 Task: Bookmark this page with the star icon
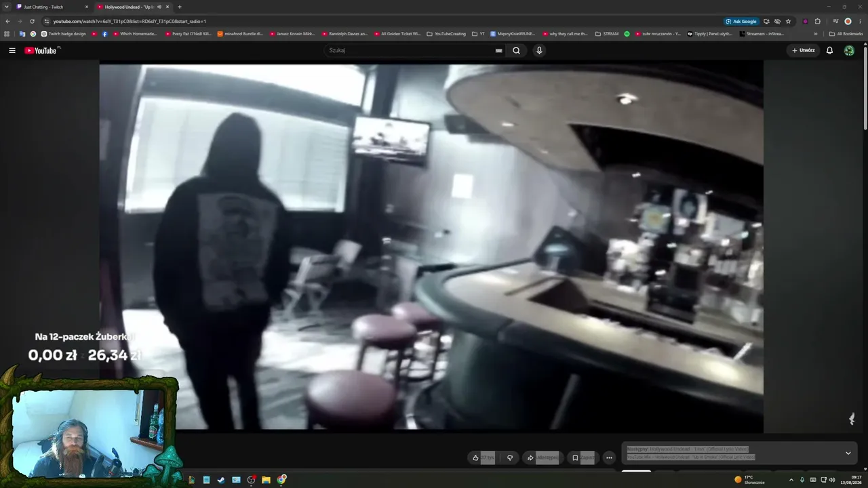[788, 21]
